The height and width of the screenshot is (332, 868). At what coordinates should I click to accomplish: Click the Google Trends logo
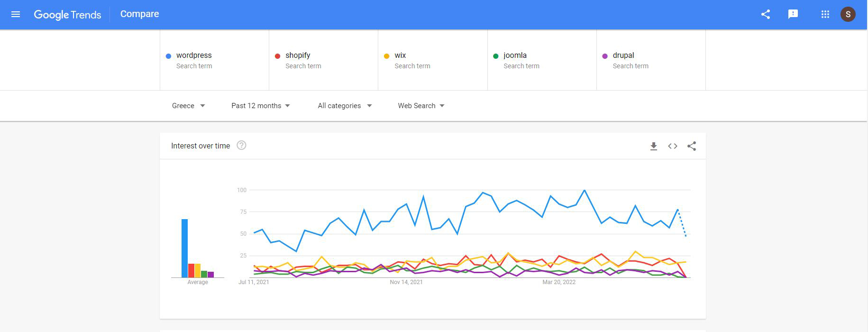click(67, 15)
